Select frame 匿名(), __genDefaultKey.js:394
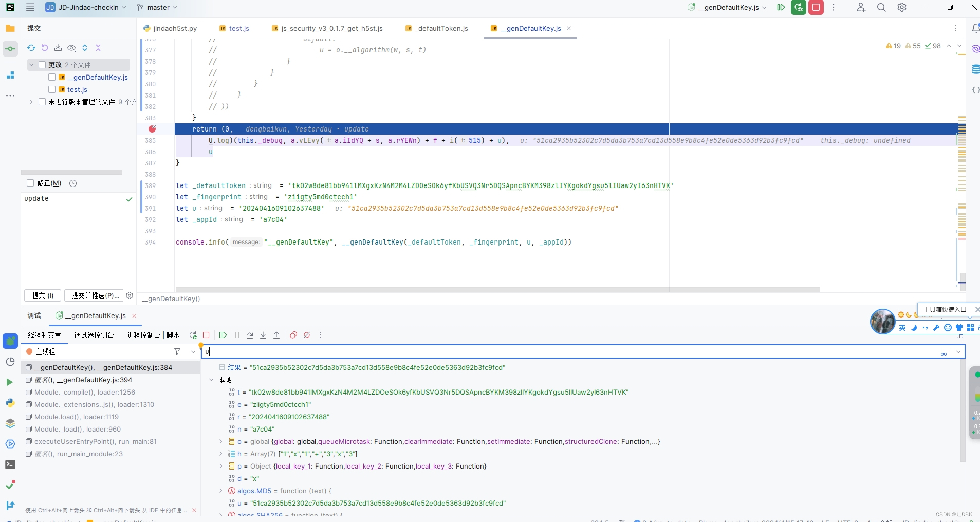 111,380
